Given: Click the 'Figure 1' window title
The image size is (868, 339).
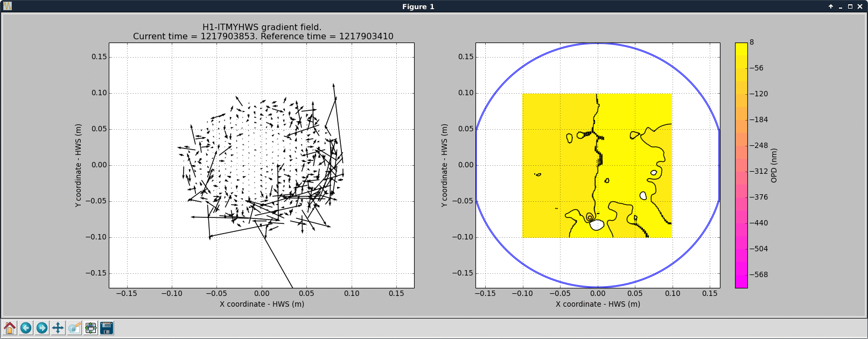Looking at the screenshot, I should 418,6.
